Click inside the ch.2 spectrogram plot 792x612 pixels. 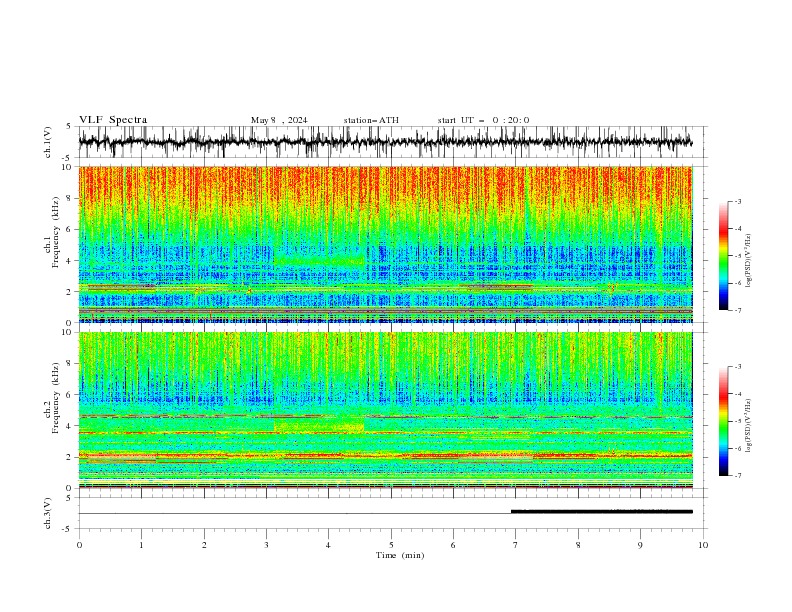(x=386, y=410)
